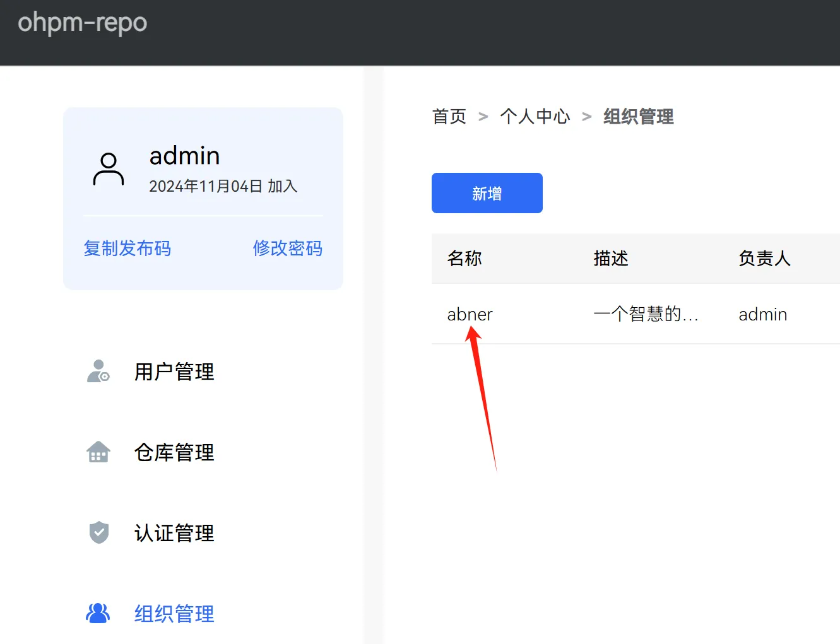Click the blue 新增 button
Image resolution: width=840 pixels, height=644 pixels.
point(487,193)
